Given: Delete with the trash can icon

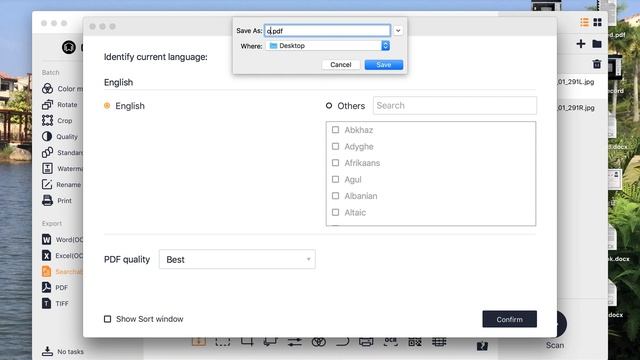Looking at the screenshot, I should pos(597,64).
